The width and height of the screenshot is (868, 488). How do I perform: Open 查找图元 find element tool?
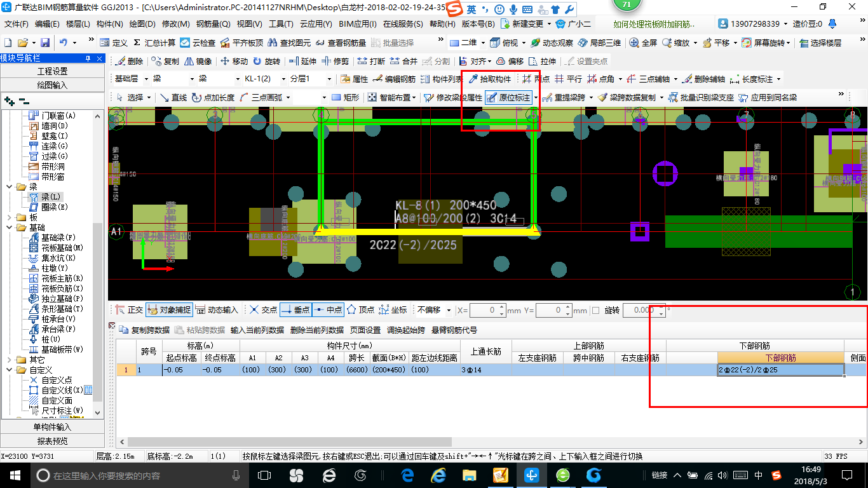290,43
